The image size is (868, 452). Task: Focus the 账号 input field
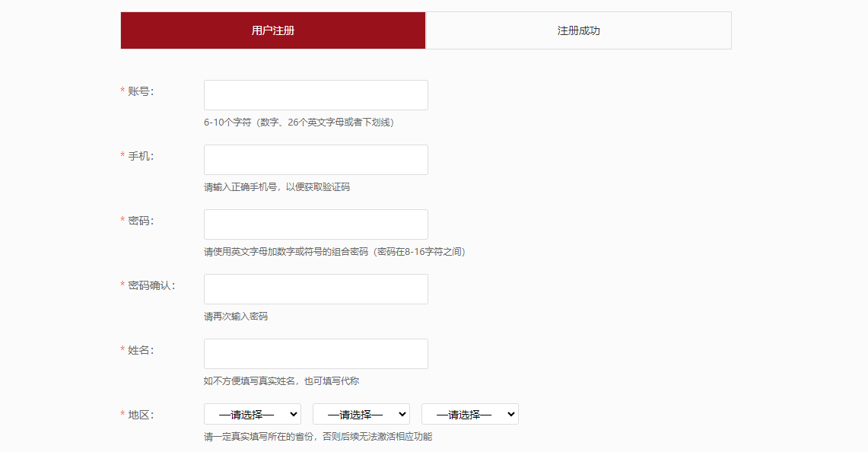(316, 95)
